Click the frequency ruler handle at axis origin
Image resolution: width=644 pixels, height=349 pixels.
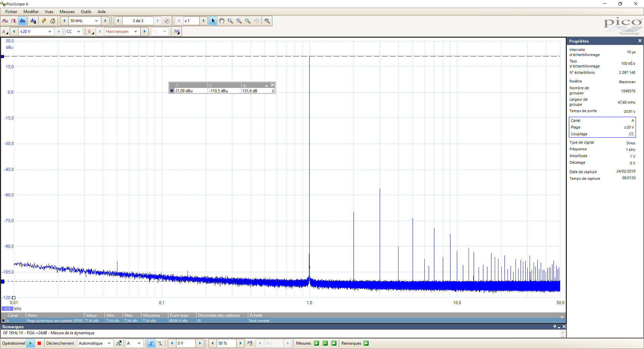coord(14,298)
